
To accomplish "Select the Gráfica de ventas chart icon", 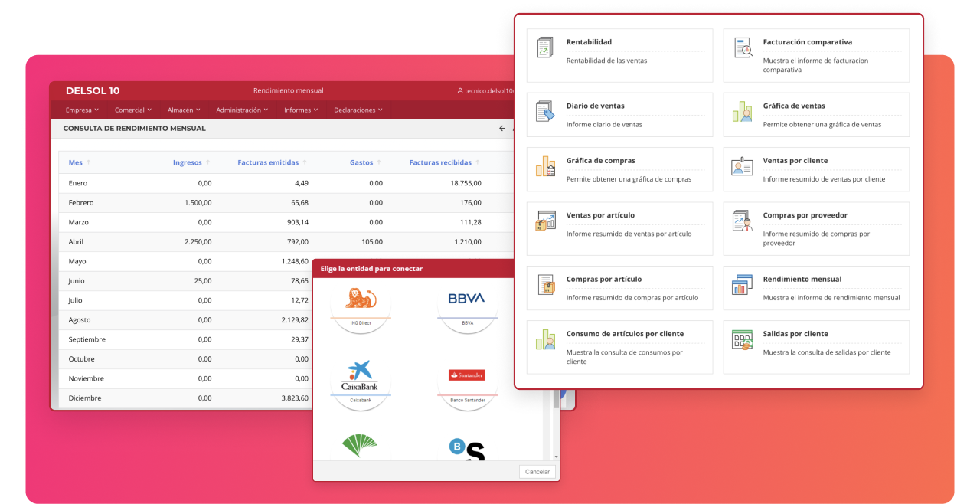I will click(743, 111).
